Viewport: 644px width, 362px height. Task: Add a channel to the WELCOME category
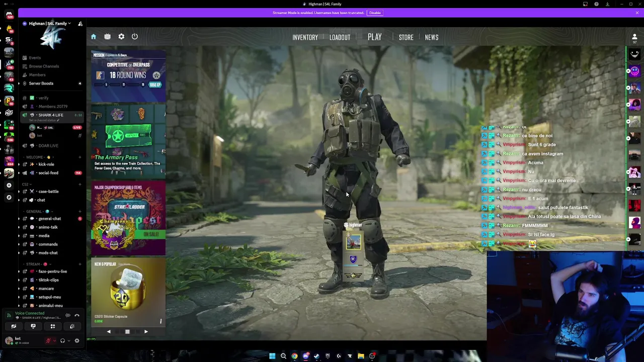79,157
